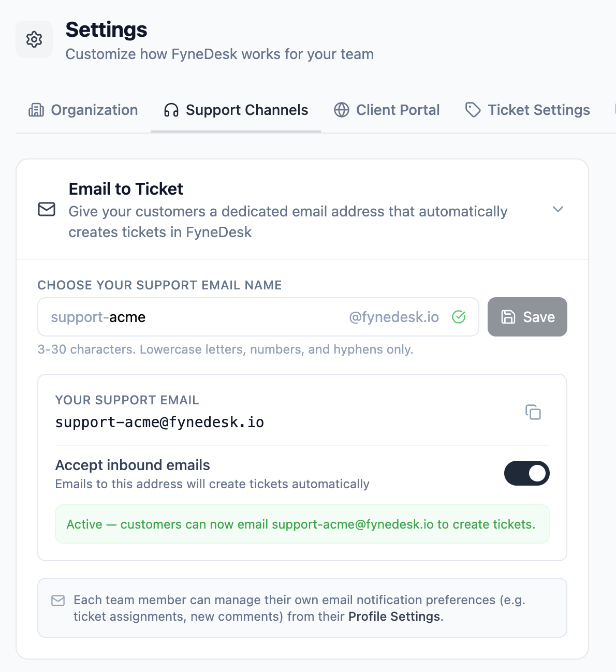Select the Support Channels tab
Viewport: 616px width, 672px height.
(x=247, y=110)
